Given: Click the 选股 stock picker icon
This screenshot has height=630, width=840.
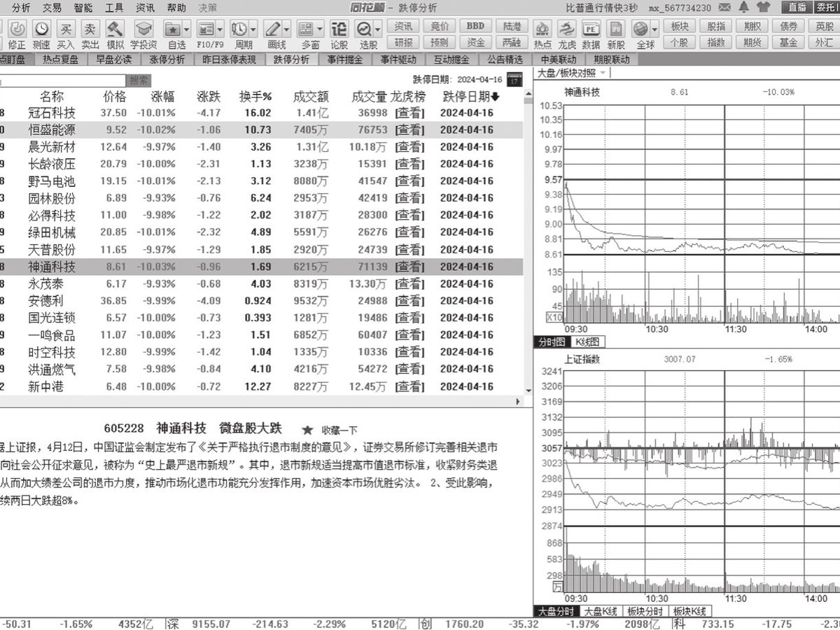Looking at the screenshot, I should pos(364,29).
